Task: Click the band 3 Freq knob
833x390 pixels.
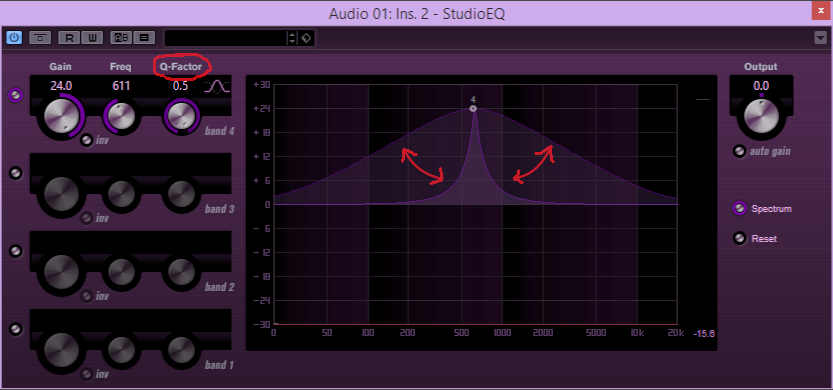Action: [122, 194]
